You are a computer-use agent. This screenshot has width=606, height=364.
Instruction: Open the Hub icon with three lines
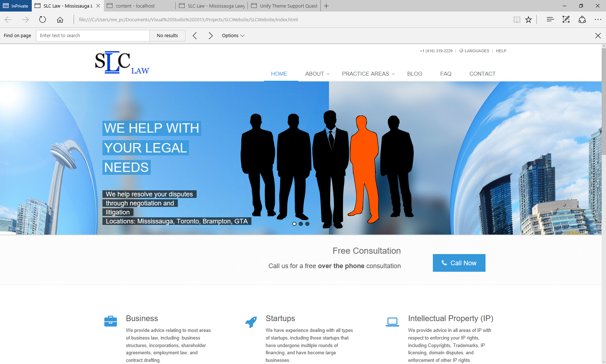coord(550,19)
